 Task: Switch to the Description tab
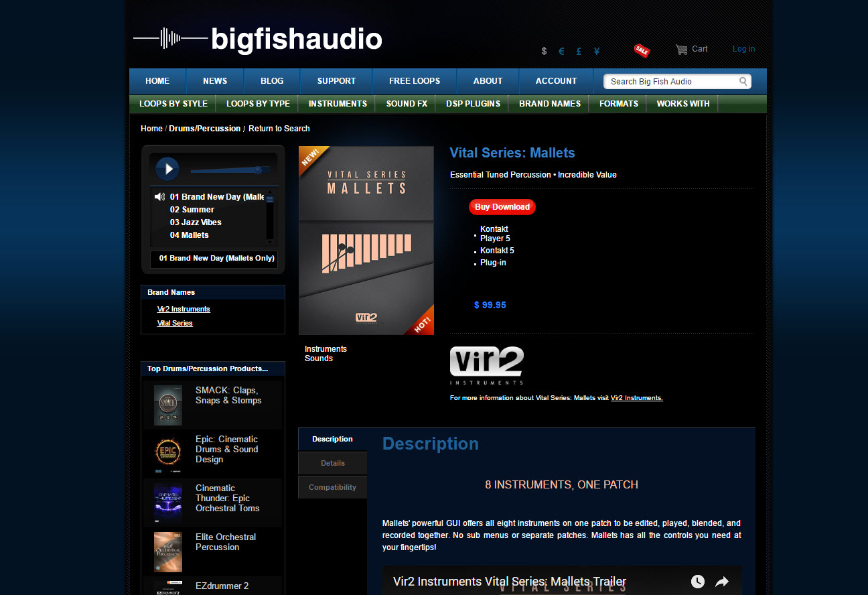coord(332,439)
